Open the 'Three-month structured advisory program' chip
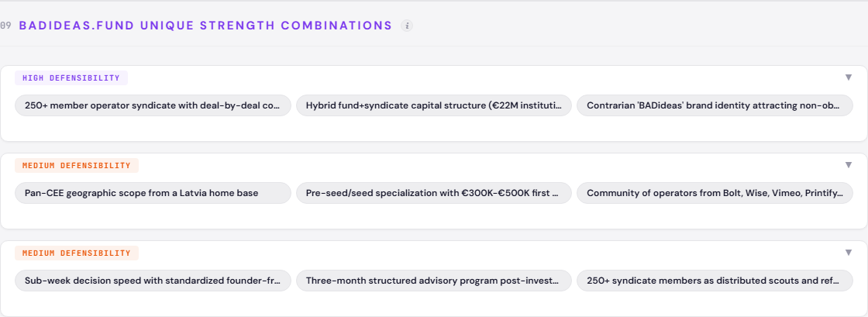The height and width of the screenshot is (317, 868). point(434,281)
